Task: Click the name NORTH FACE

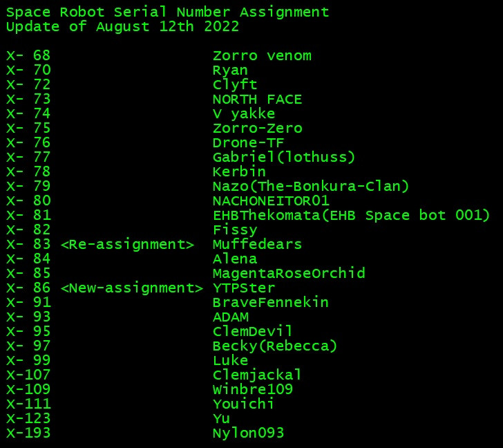Action: pos(257,100)
